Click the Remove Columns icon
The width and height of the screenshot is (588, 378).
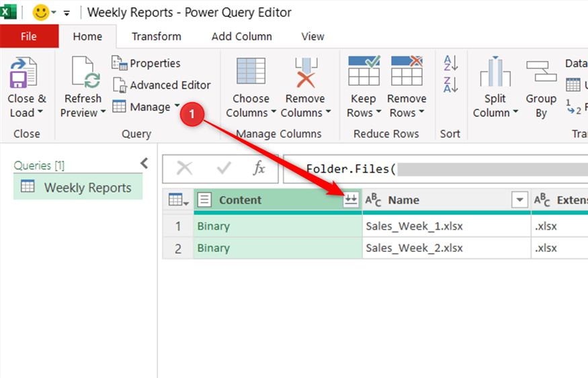(306, 73)
